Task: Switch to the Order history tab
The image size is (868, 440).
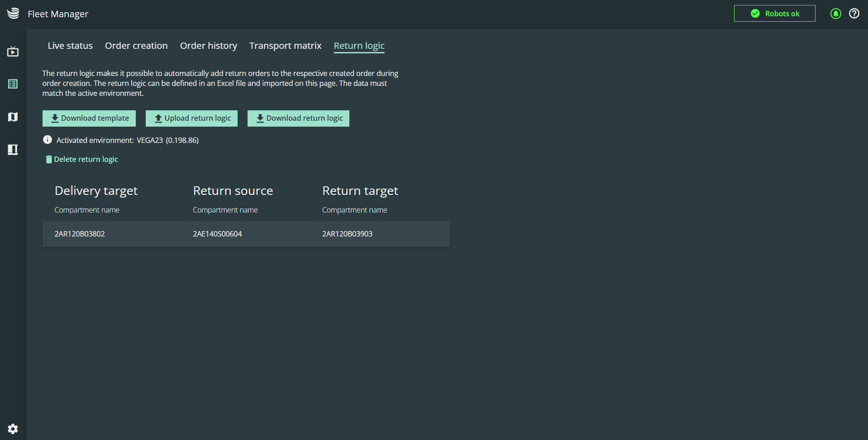Action: [209, 46]
